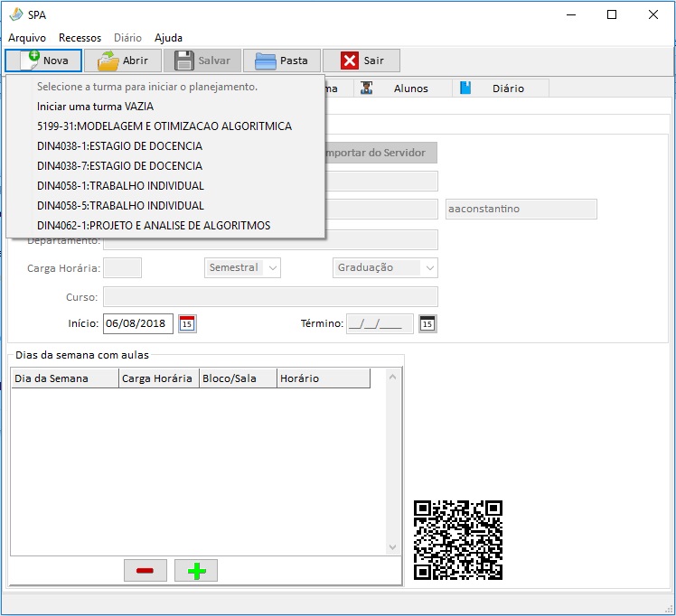Viewport: 676px width, 616px height.
Task: Open the Ajuda menu
Action: pos(168,38)
